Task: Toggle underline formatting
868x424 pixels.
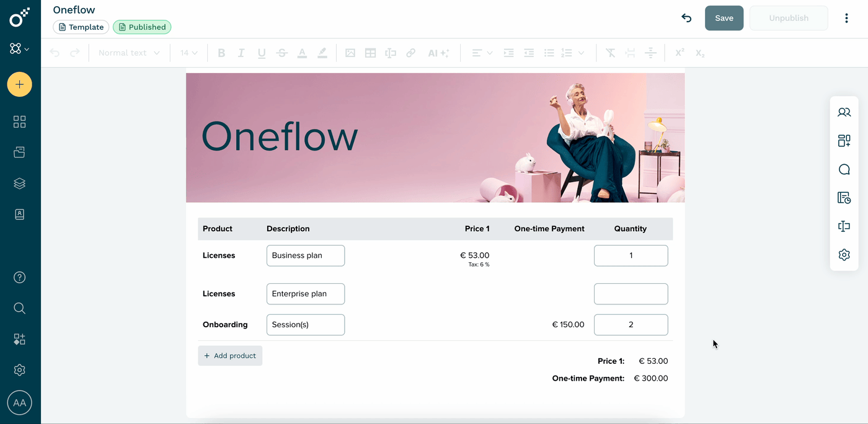Action: 262,53
